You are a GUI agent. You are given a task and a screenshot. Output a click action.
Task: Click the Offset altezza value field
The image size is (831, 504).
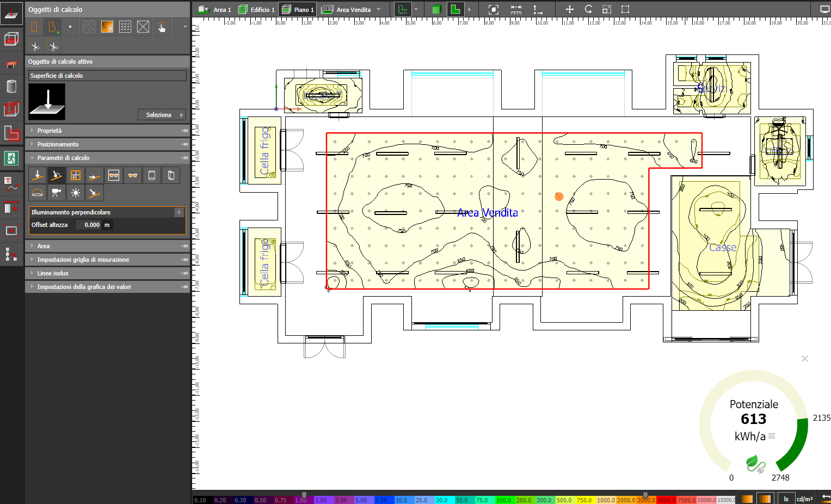click(x=89, y=225)
